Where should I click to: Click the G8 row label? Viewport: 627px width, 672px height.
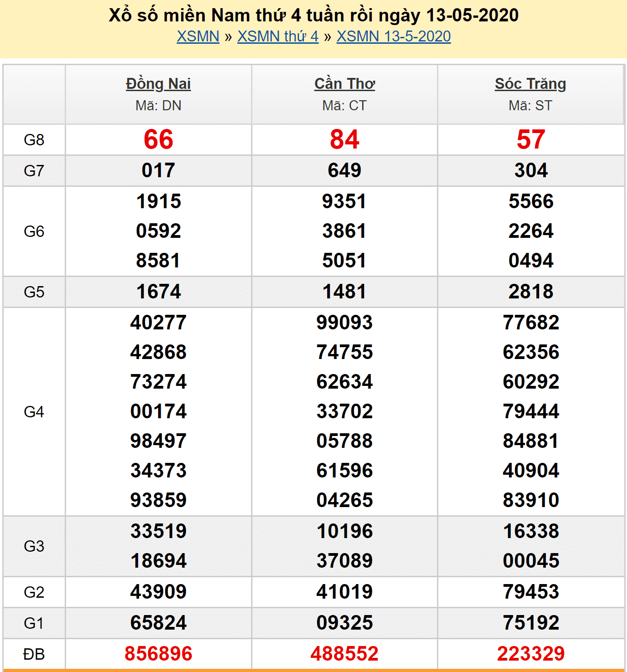(x=34, y=140)
